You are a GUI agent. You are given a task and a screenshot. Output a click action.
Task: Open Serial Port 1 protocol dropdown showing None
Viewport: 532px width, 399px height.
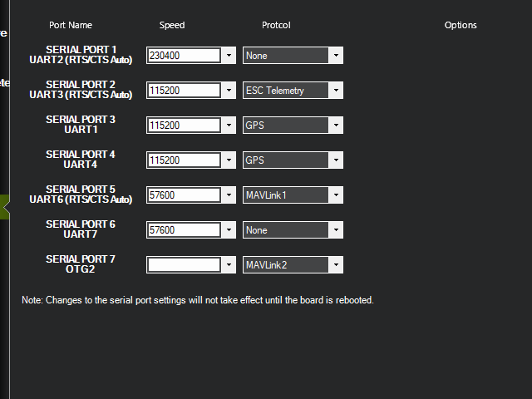pyautogui.click(x=293, y=56)
